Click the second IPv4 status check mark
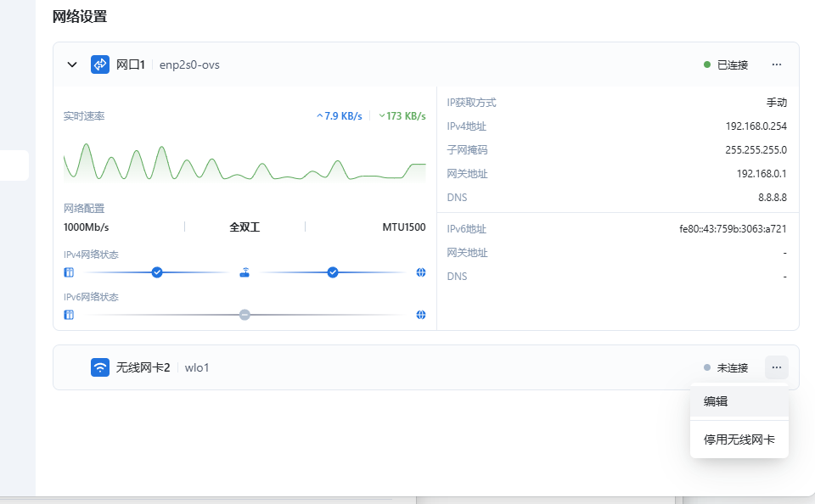This screenshot has height=504, width=815. (333, 272)
